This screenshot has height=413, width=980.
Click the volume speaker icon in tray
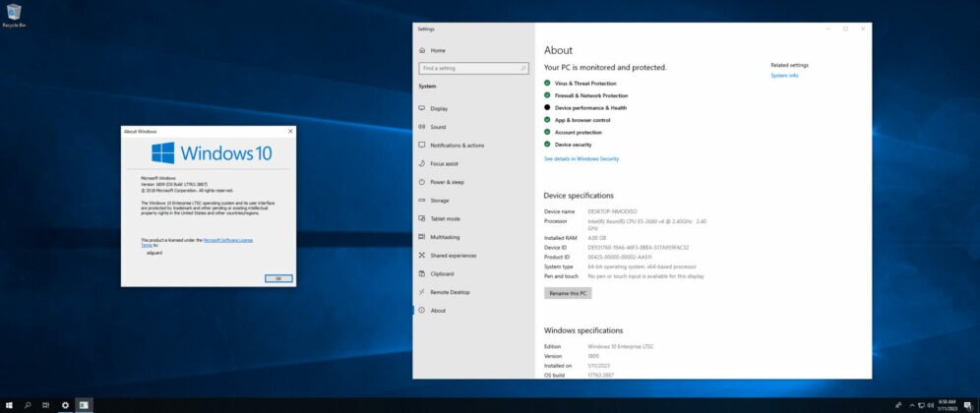931,405
